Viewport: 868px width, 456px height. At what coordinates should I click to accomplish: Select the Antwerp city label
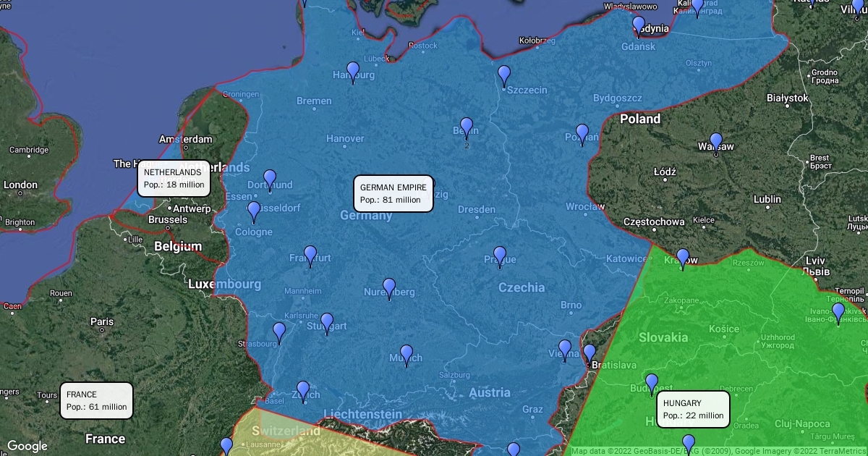(x=192, y=208)
